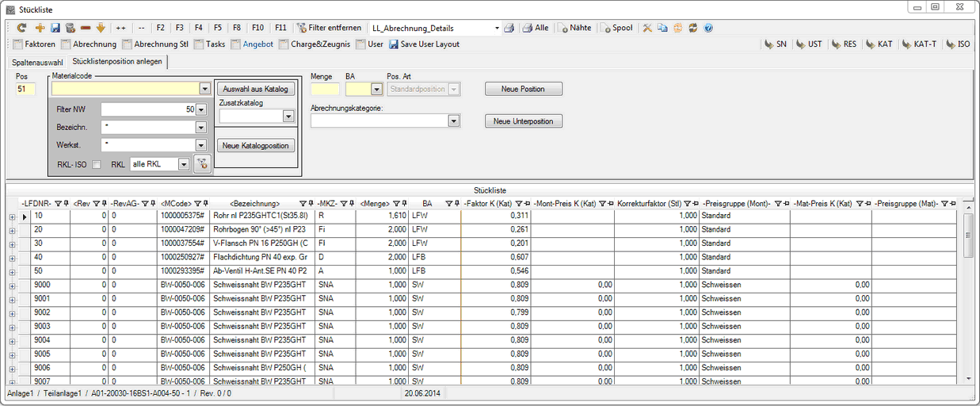Open the Abrechnungskategorie dropdown
980x406 pixels.
point(454,121)
